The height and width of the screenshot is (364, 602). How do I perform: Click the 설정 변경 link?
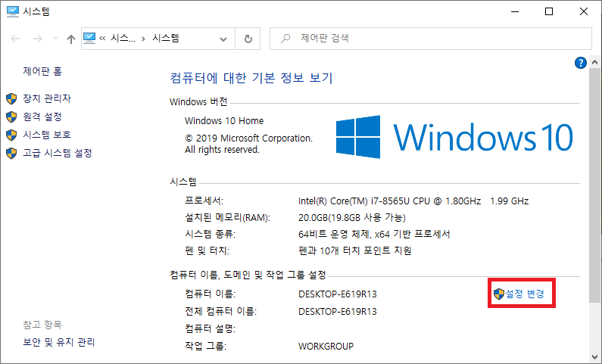[x=525, y=294]
